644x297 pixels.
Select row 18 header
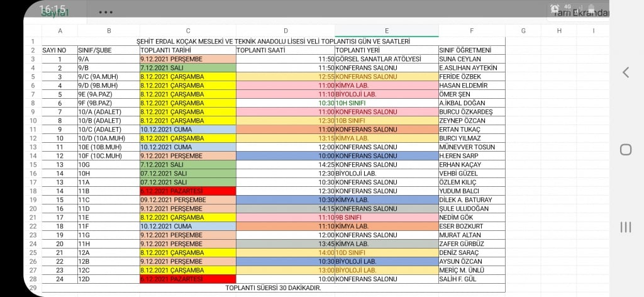pyautogui.click(x=32, y=191)
